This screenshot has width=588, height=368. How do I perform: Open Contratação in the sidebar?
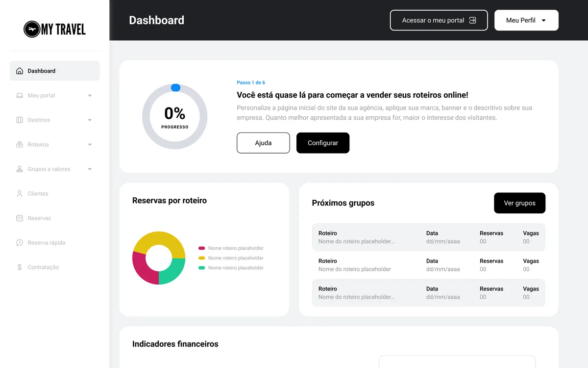point(55,267)
